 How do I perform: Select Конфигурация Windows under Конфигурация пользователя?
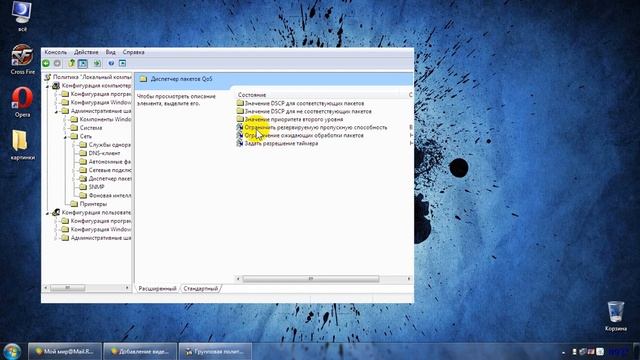(x=101, y=229)
